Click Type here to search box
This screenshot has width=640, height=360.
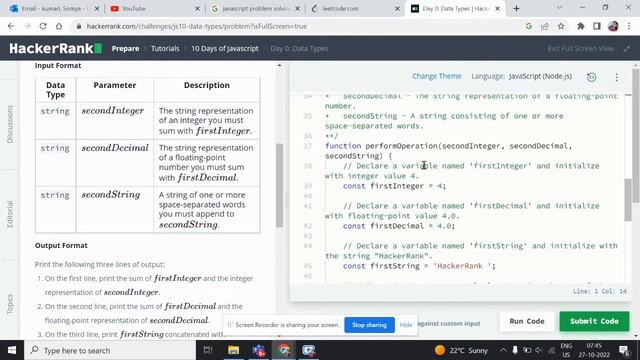tap(110, 350)
